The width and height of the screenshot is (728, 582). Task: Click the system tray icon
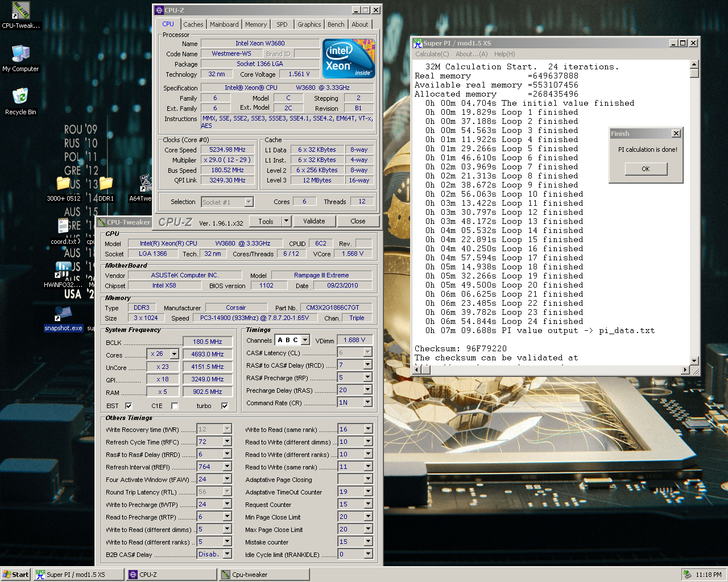tap(688, 575)
